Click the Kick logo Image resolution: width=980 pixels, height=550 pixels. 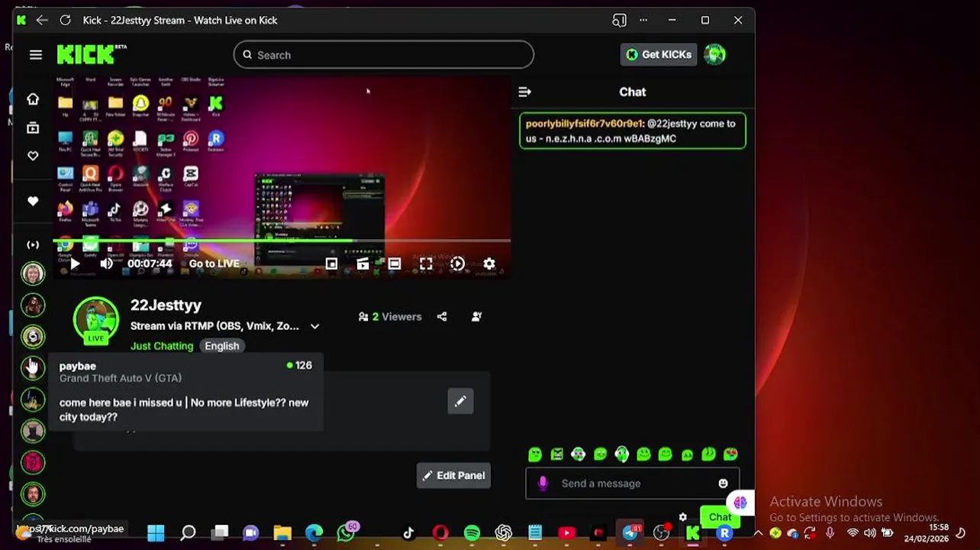92,54
